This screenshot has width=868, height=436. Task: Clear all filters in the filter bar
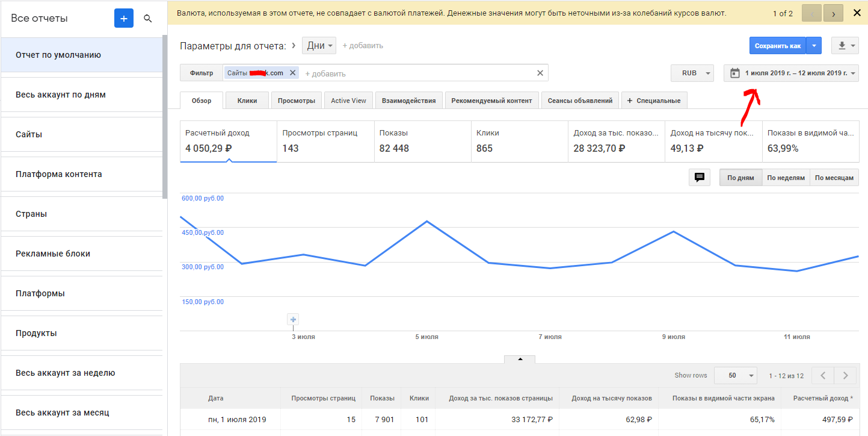pyautogui.click(x=540, y=73)
